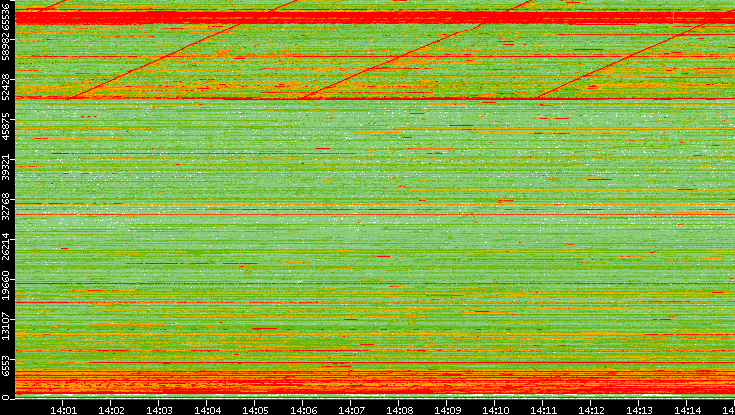This screenshot has height=415, width=735.
Task: Click the 13107 vertical axis label
Action: (x=5, y=324)
